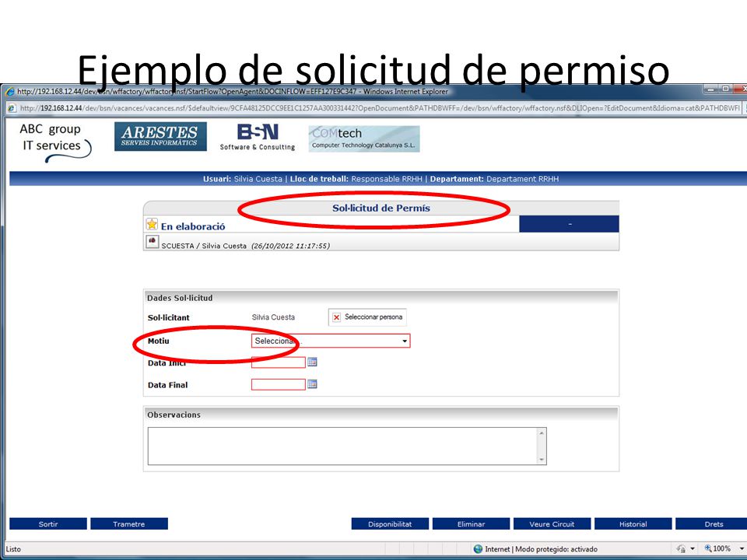Click the BSN Software & Consulting logo
Viewport: 747px width, 560px height.
point(258,137)
